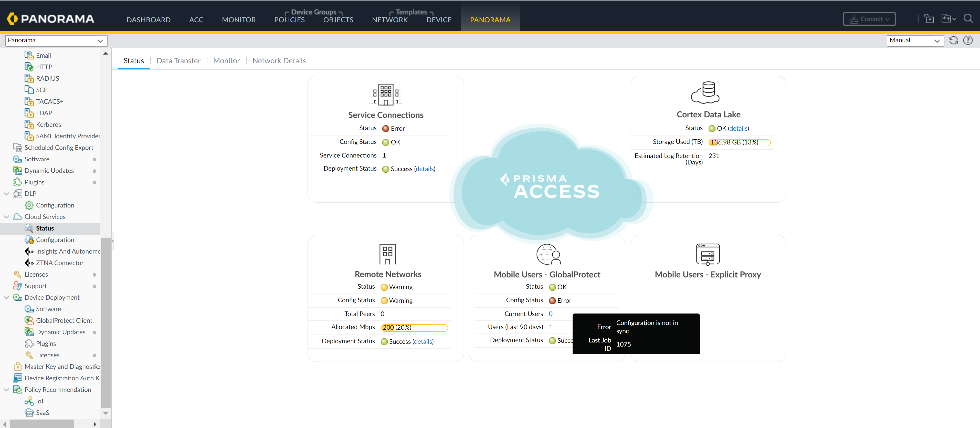Viewport: 980px width, 428px height.
Task: Open the MONITOR top menu
Action: [x=238, y=20]
